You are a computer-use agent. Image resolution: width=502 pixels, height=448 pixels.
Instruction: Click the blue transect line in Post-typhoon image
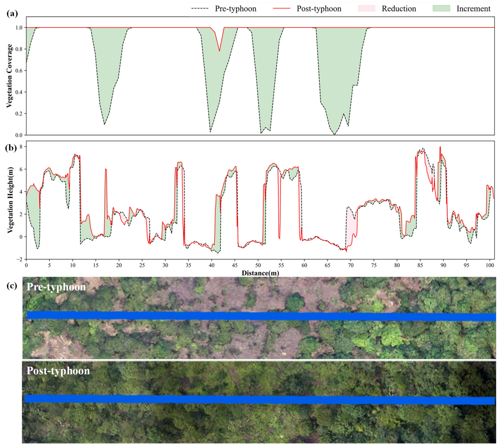(x=260, y=400)
